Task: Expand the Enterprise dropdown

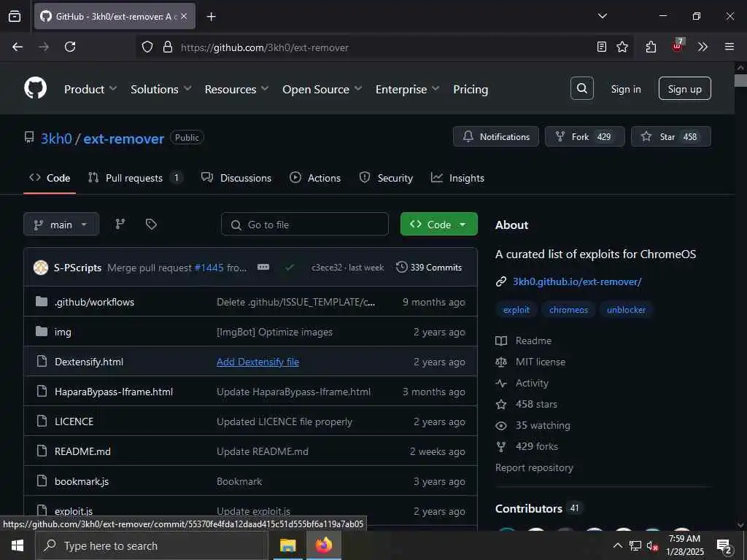Action: [407, 89]
